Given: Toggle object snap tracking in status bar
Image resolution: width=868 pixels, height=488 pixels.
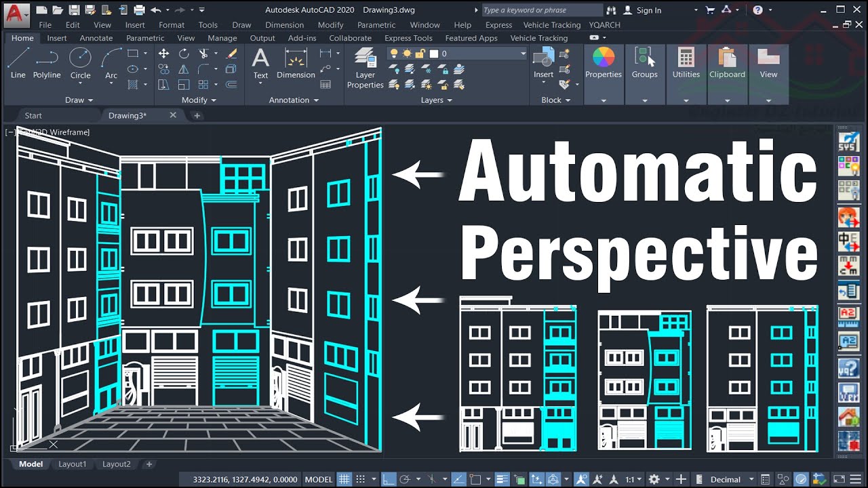Looking at the screenshot, I should point(459,479).
